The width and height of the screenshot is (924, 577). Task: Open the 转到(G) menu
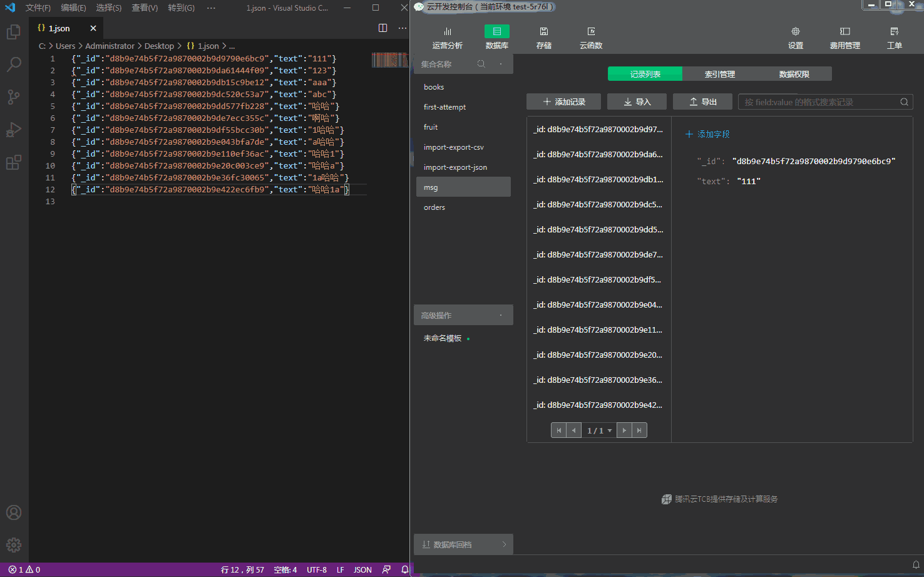click(x=182, y=8)
